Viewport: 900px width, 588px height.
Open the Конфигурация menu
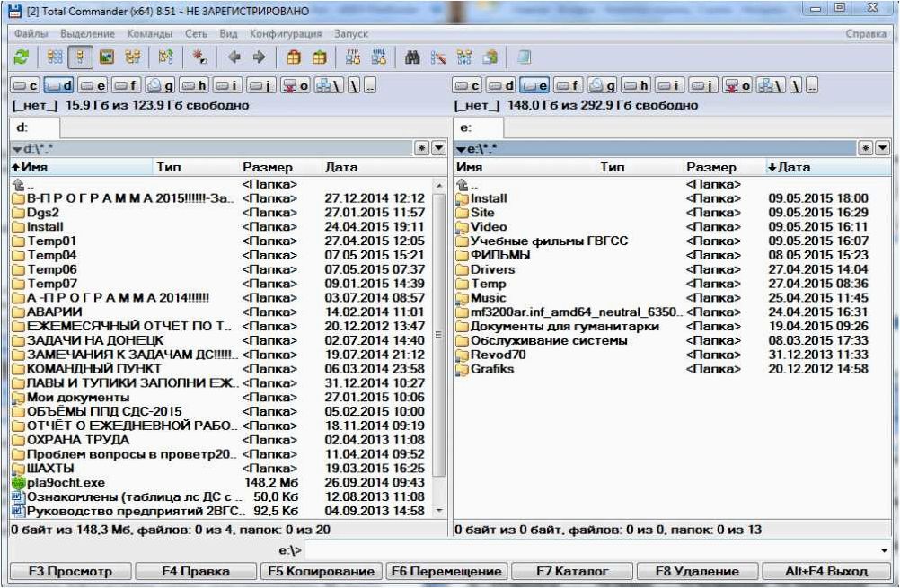pyautogui.click(x=286, y=34)
